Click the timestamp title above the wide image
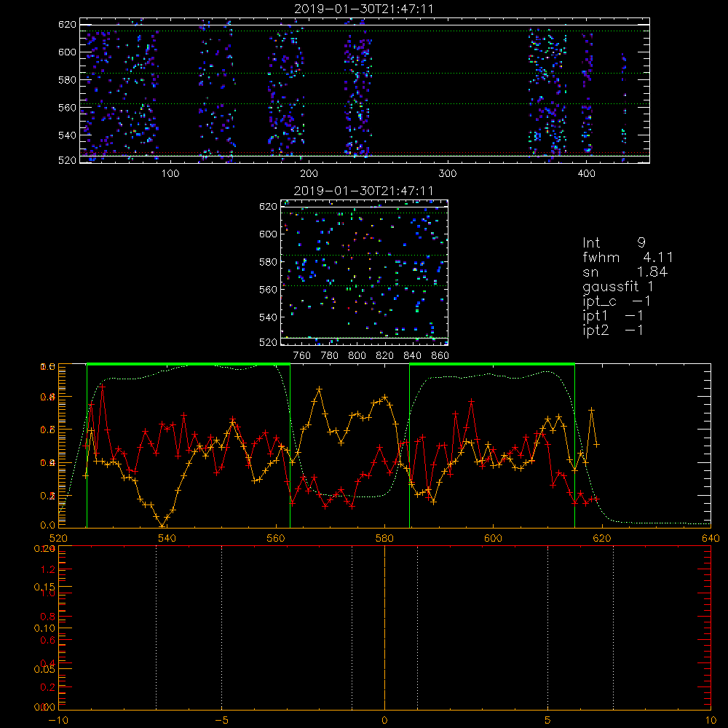The width and height of the screenshot is (728, 728). pyautogui.click(x=364, y=9)
